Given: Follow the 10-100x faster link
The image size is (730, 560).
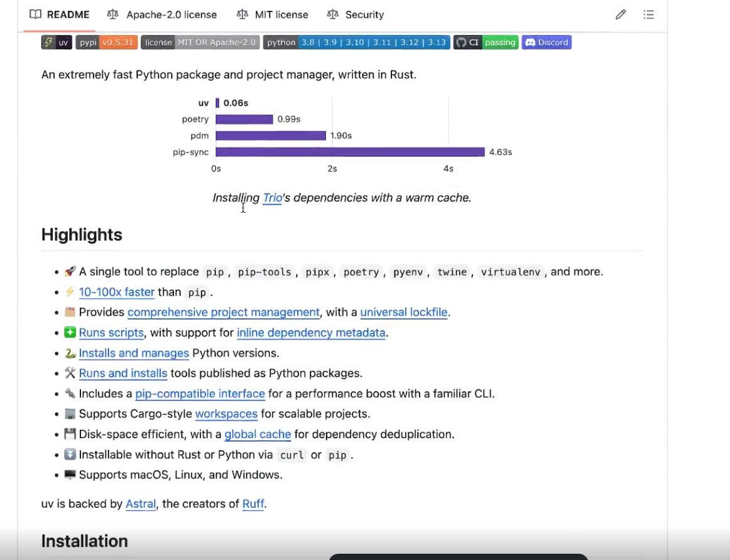Looking at the screenshot, I should [116, 292].
